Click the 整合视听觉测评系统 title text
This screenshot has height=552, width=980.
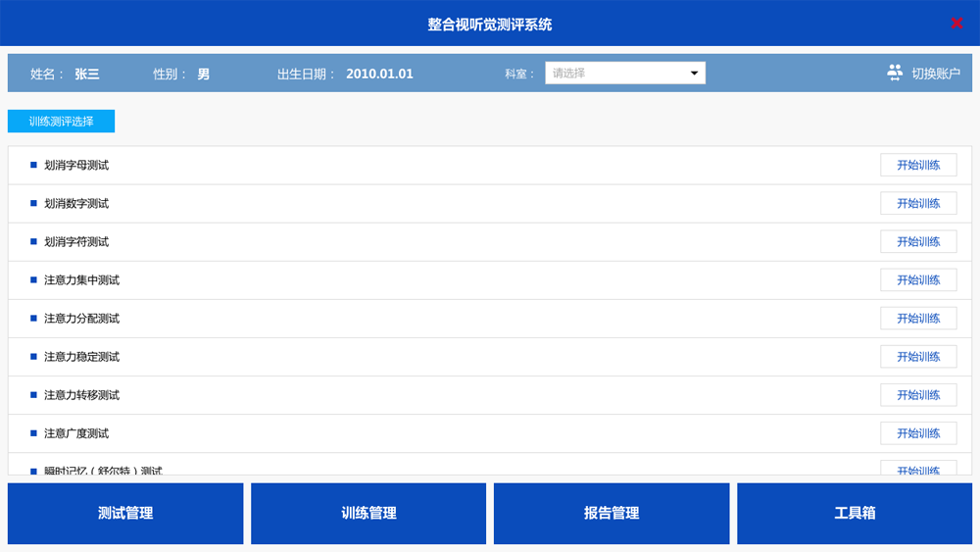click(489, 25)
